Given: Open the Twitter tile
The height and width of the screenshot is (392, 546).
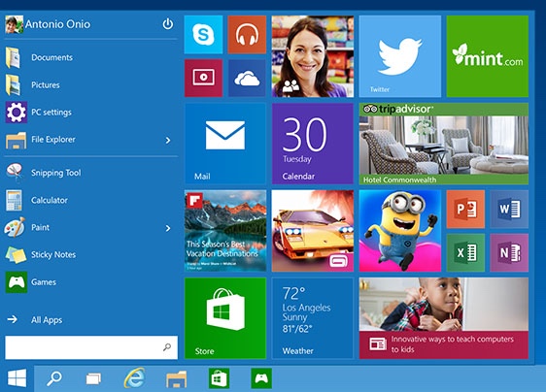Looking at the screenshot, I should 400,56.
